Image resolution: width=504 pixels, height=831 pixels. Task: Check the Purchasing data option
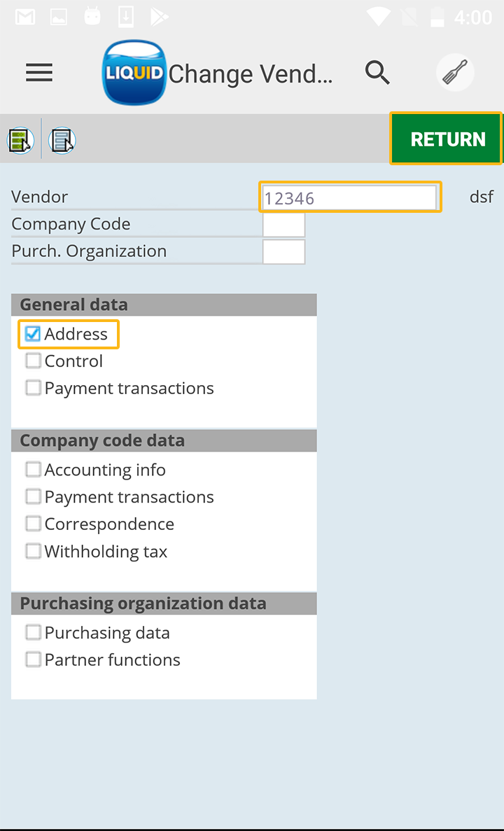pos(33,633)
